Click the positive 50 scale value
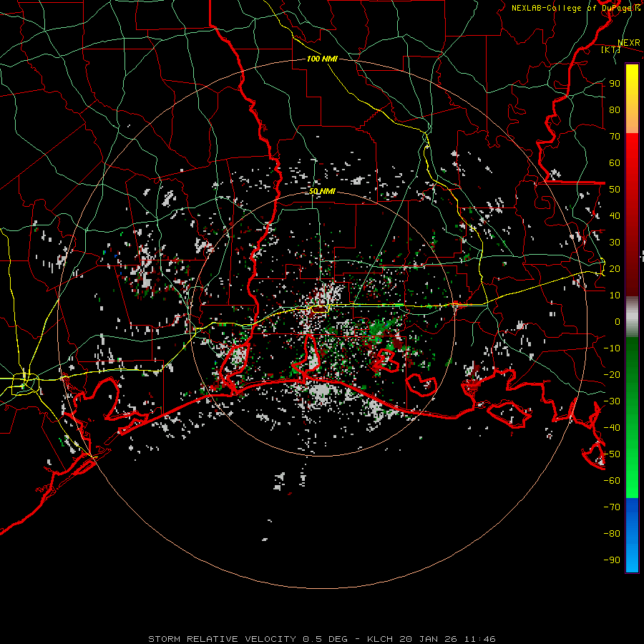Viewport: 644px width, 644px height. pyautogui.click(x=615, y=190)
